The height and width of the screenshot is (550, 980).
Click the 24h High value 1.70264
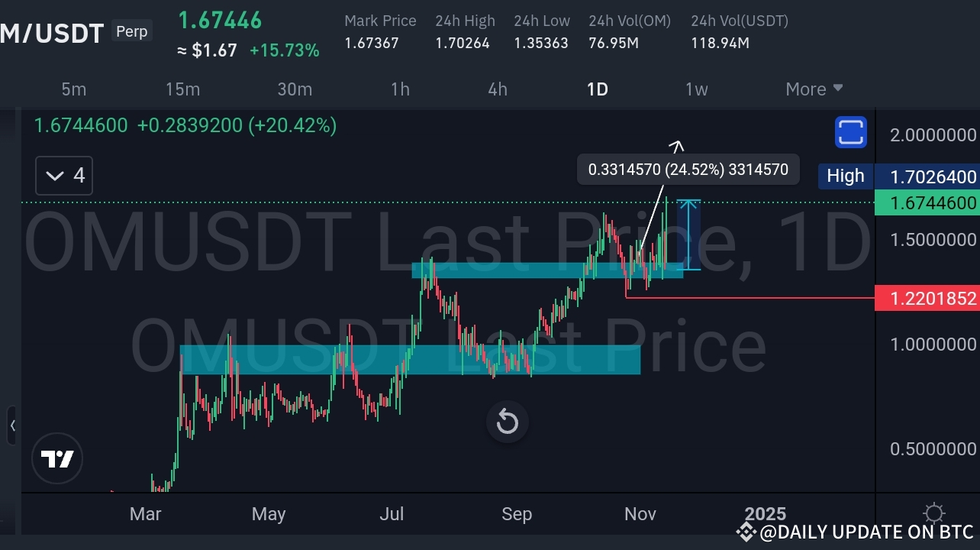(x=465, y=44)
